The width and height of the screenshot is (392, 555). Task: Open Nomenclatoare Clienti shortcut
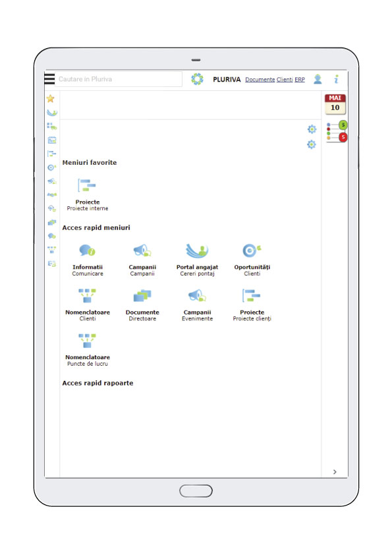coord(88,305)
